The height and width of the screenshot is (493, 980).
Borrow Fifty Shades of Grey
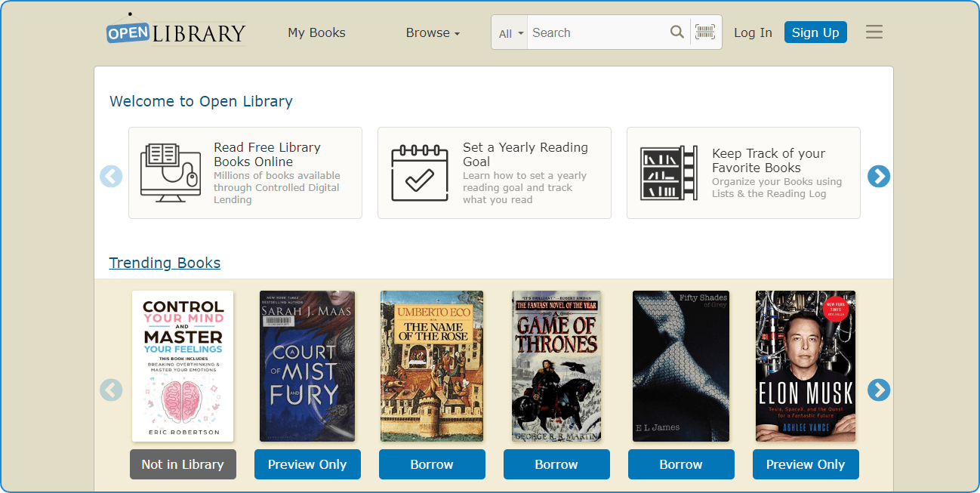tap(681, 464)
